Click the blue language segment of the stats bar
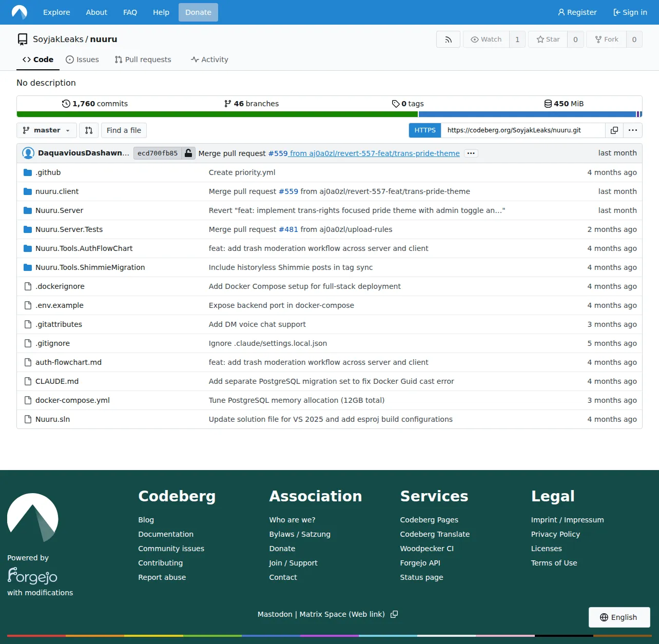This screenshot has width=659, height=644. pos(527,114)
